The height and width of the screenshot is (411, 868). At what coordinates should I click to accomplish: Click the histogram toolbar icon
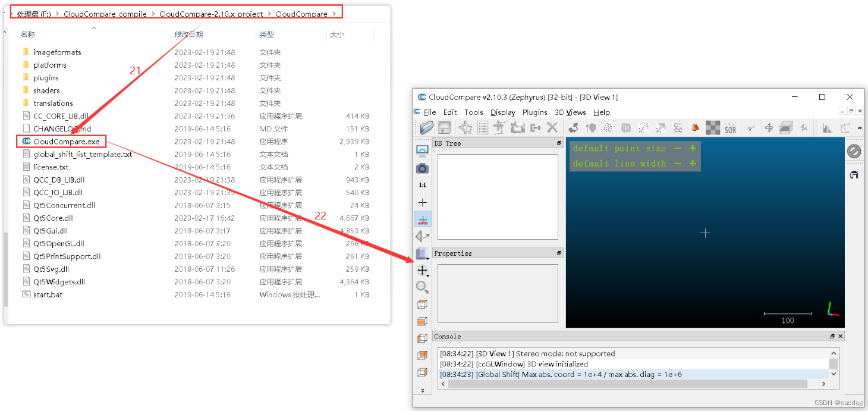point(827,127)
